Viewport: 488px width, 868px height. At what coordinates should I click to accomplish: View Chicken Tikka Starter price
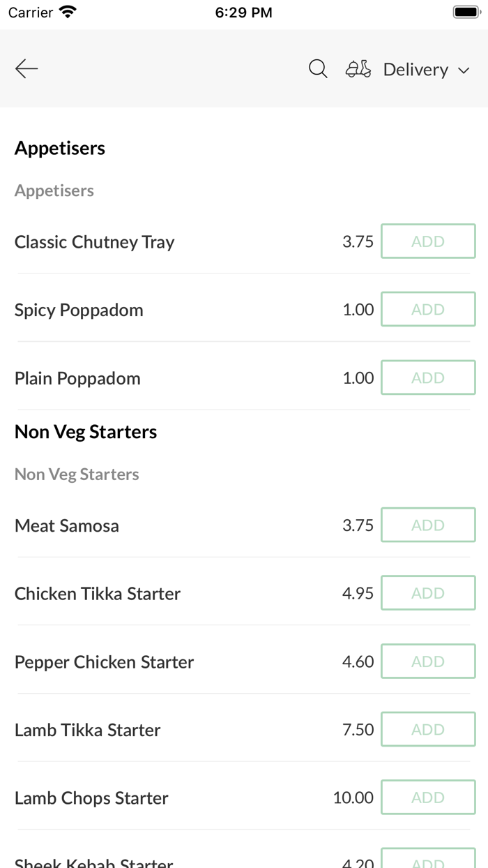click(x=358, y=592)
